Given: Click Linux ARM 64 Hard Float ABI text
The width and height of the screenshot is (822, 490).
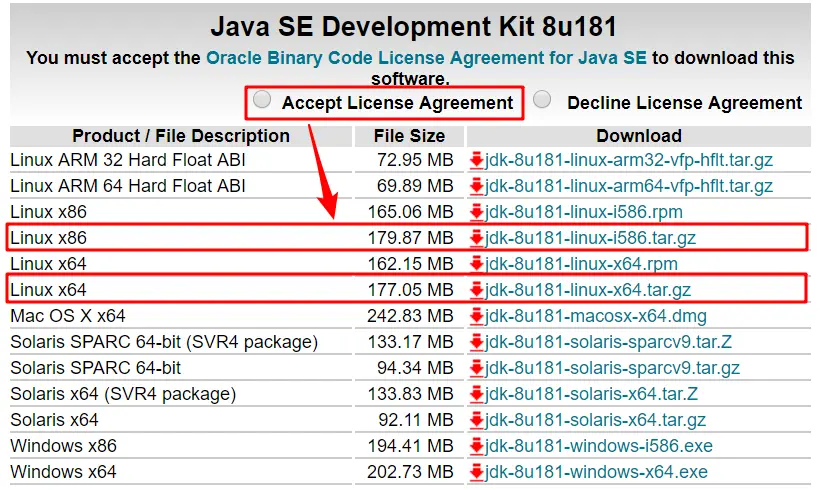Looking at the screenshot, I should [x=128, y=186].
